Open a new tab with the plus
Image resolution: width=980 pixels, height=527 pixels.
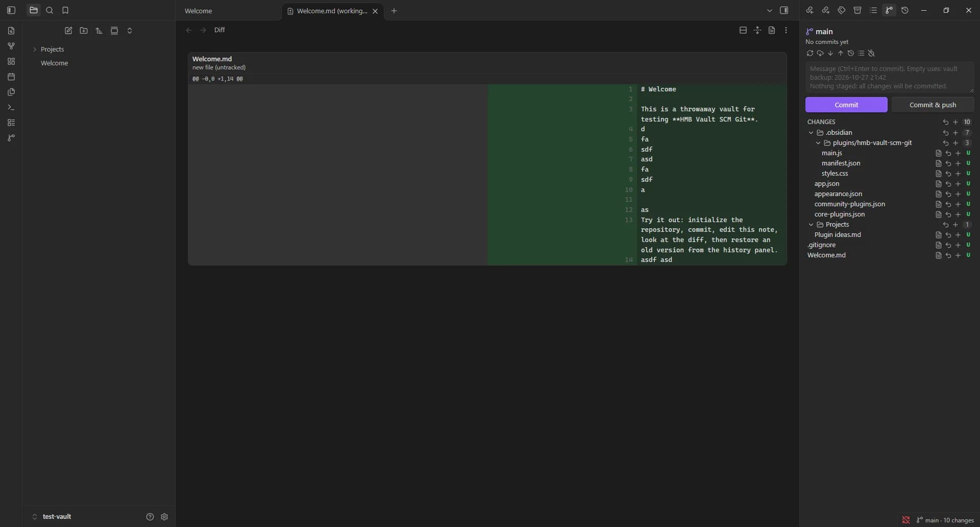click(x=394, y=11)
